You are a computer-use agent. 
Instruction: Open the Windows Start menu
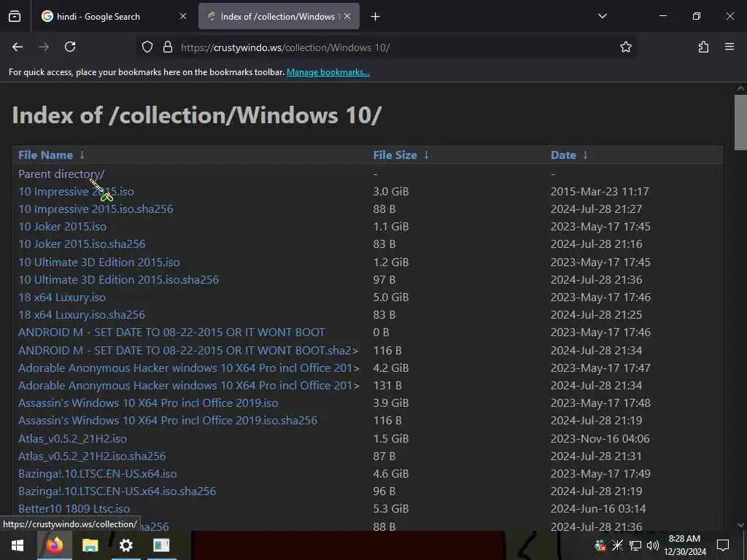(18, 545)
